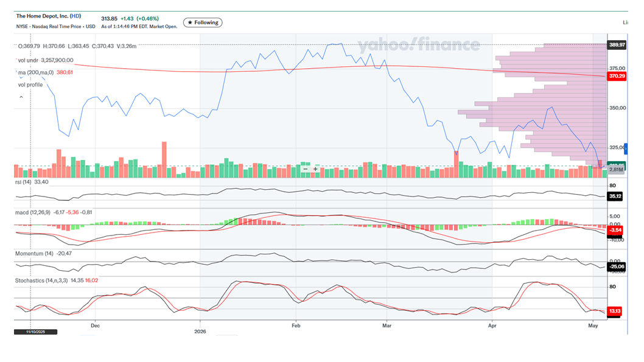This screenshot has height=362, width=644.
Task: Click the 35.12 RSI value tag
Action: pos(615,196)
